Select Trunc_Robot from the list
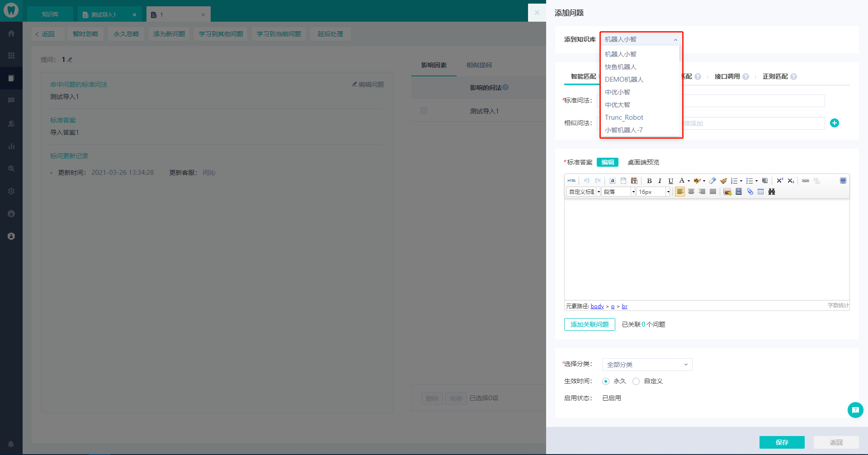868x455 pixels. click(624, 117)
